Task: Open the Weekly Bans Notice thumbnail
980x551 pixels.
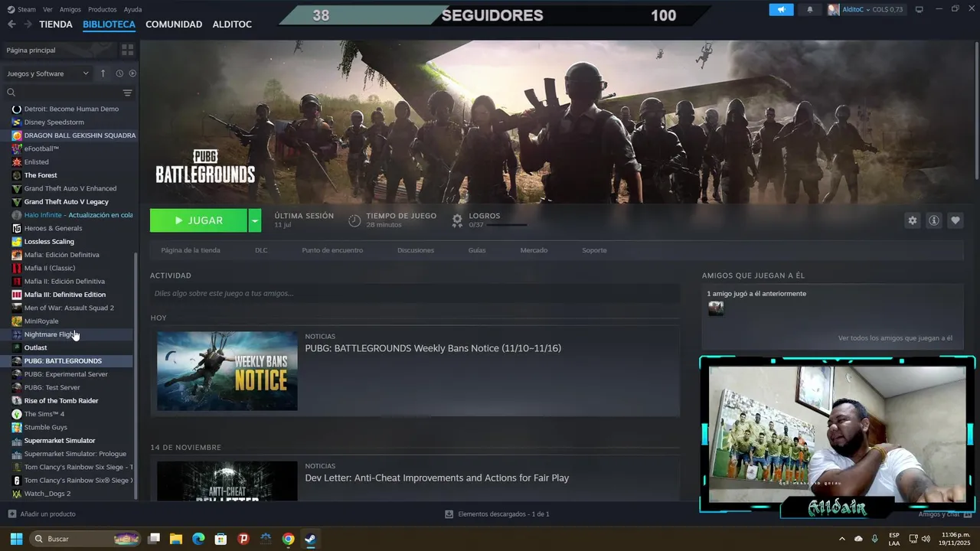Action: tap(227, 371)
